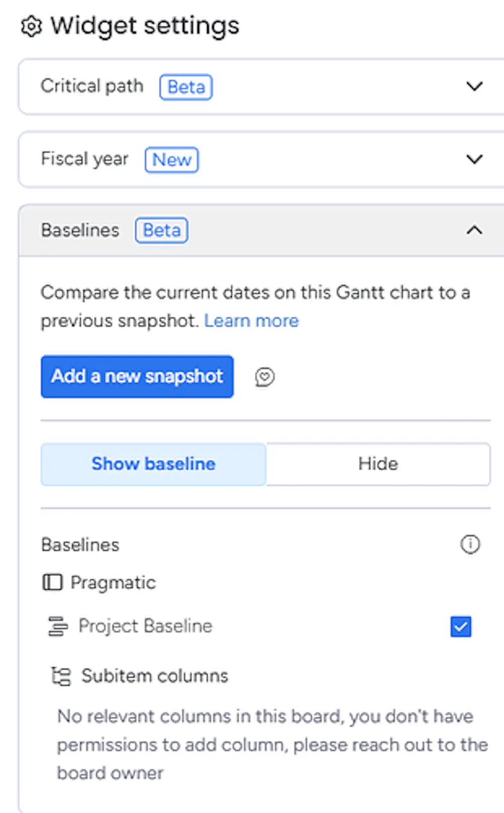Click the Project Baseline timeline icon
The image size is (504, 813).
58,627
